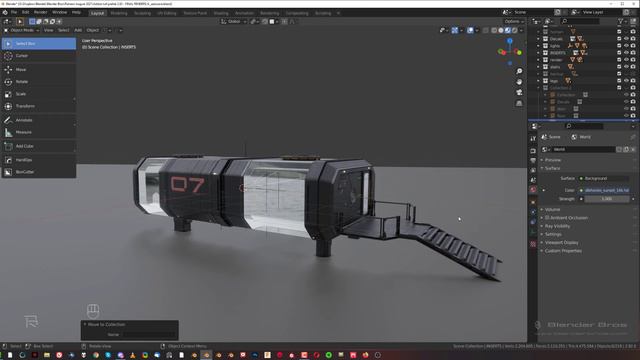
Task: Adjust the Strength value slider
Action: coord(607,199)
